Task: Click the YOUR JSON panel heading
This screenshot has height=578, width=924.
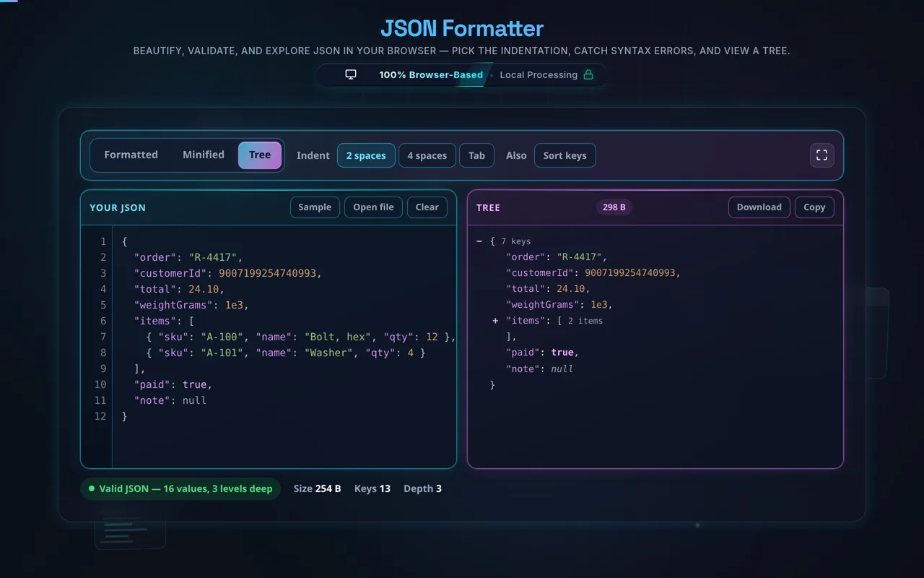Action: click(x=118, y=207)
